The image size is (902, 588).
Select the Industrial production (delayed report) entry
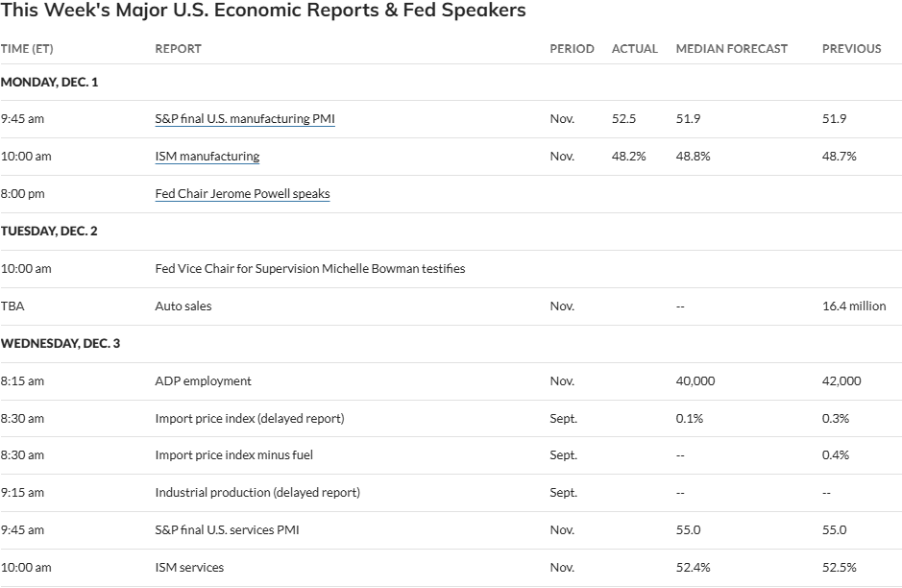(x=257, y=493)
